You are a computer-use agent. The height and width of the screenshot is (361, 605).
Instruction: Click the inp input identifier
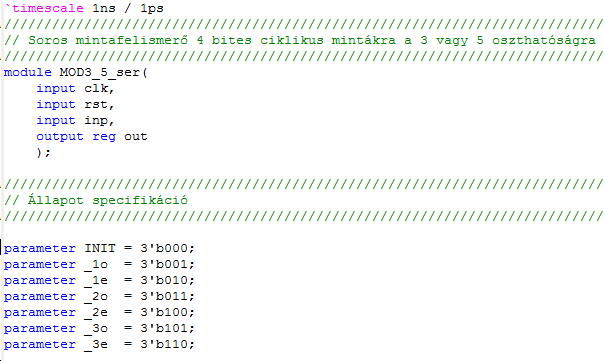pyautogui.click(x=96, y=121)
